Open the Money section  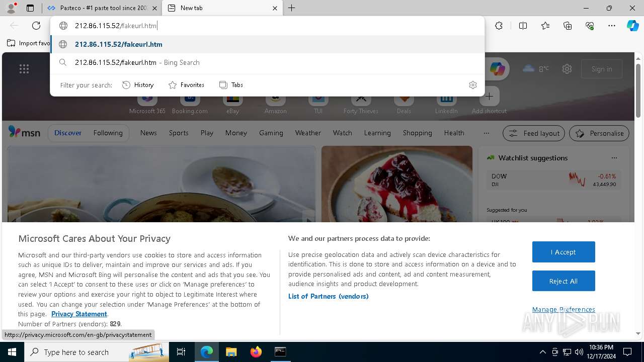236,133
